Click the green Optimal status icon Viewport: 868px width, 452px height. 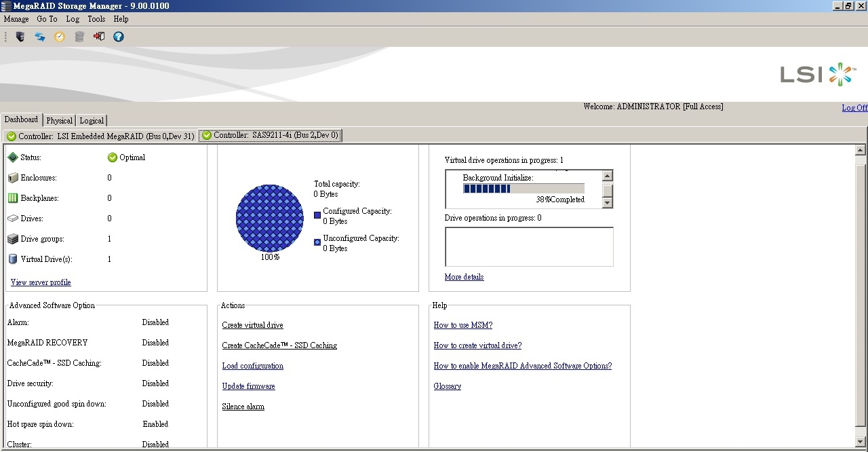113,157
